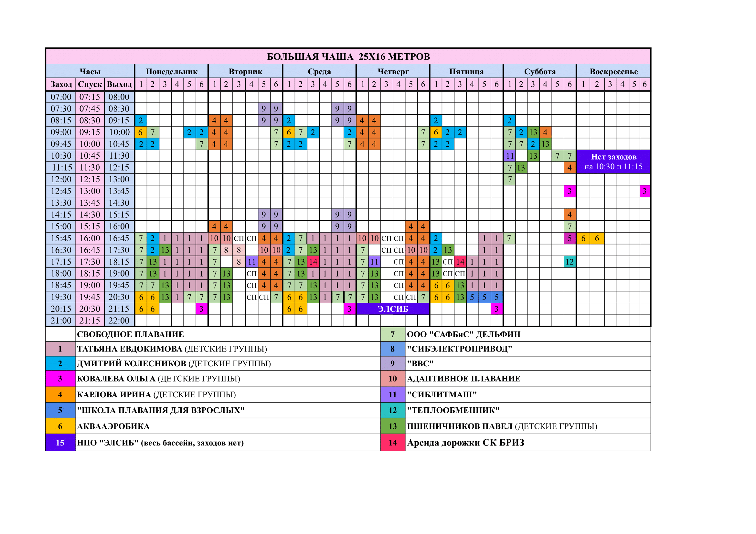
Task: Click the light green legend swatch 7
Action: point(392,334)
